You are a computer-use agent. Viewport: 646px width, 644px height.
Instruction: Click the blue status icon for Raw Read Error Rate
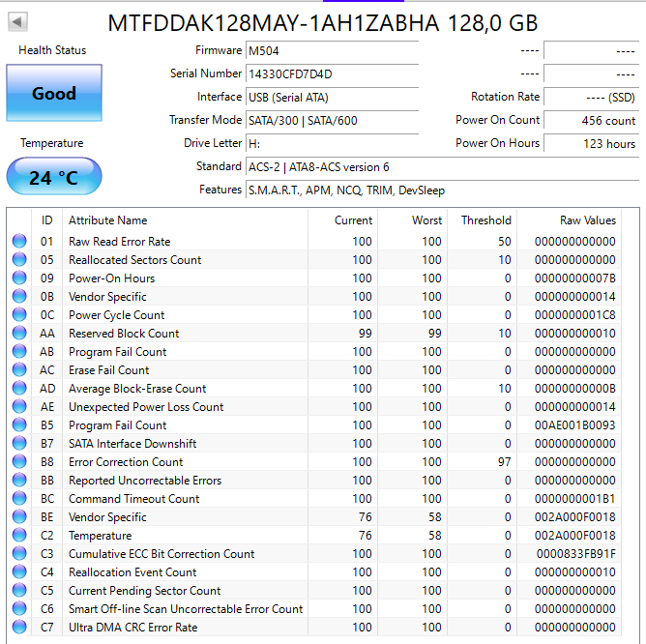19,242
